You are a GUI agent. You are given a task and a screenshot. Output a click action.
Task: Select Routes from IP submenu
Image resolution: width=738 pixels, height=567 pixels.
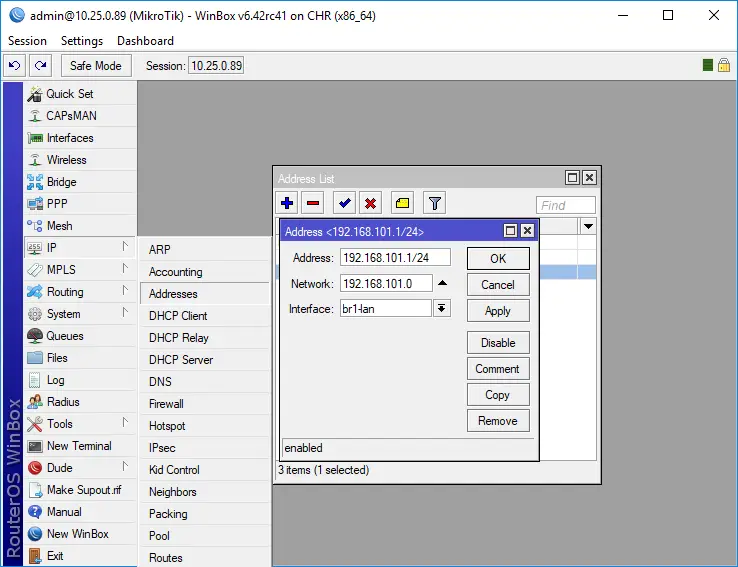click(x=205, y=558)
